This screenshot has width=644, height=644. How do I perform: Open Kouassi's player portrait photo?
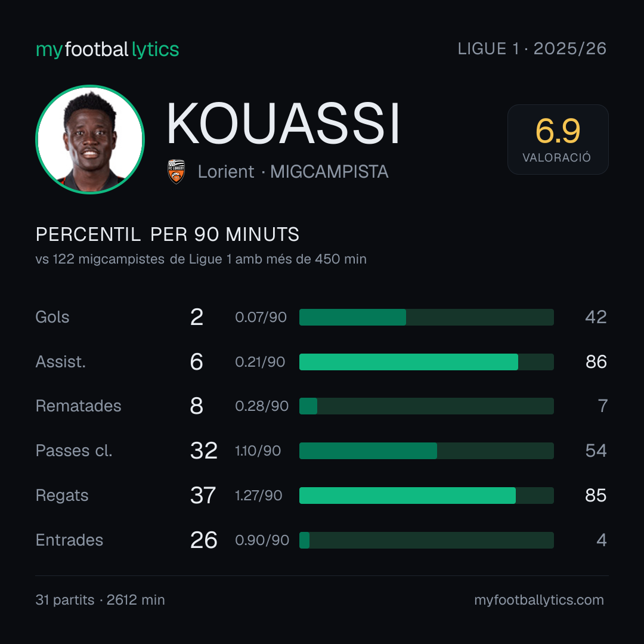pyautogui.click(x=90, y=139)
